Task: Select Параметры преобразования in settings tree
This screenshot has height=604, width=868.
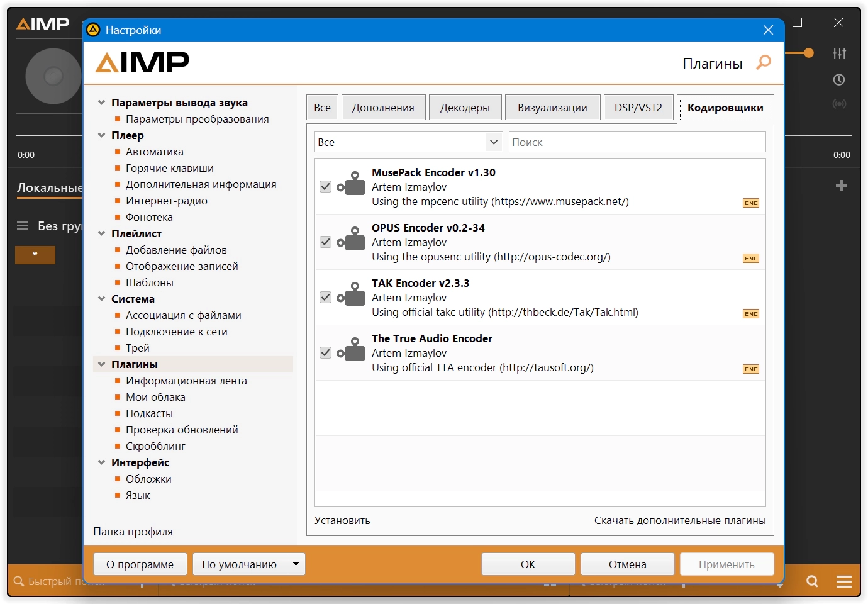Action: coord(197,119)
